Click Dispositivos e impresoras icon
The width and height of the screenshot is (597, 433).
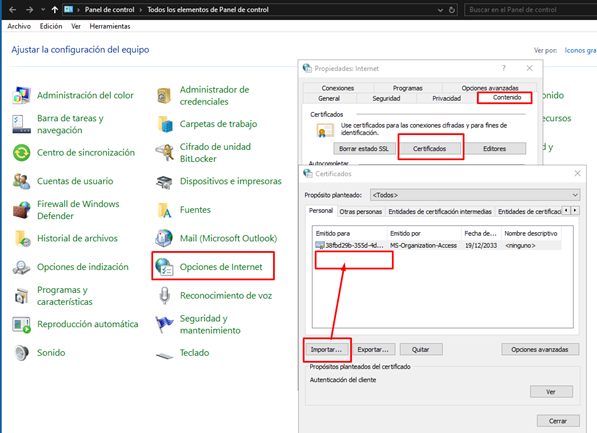pos(164,181)
